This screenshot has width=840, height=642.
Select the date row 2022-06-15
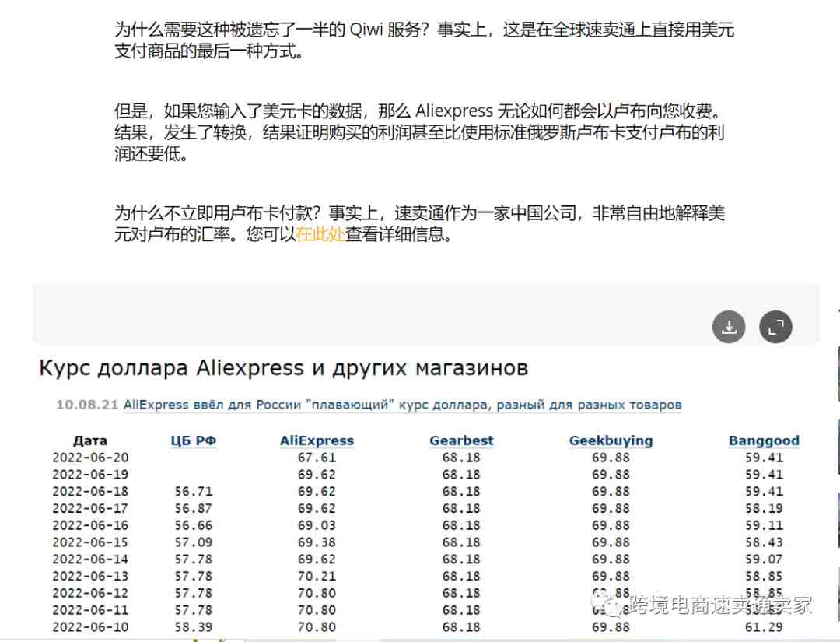[x=90, y=542]
